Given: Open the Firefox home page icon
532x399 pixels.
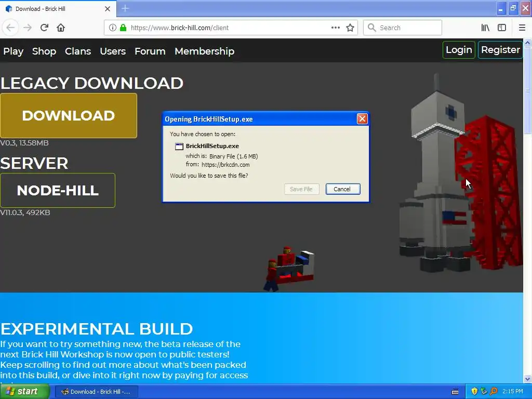Looking at the screenshot, I should [x=61, y=28].
